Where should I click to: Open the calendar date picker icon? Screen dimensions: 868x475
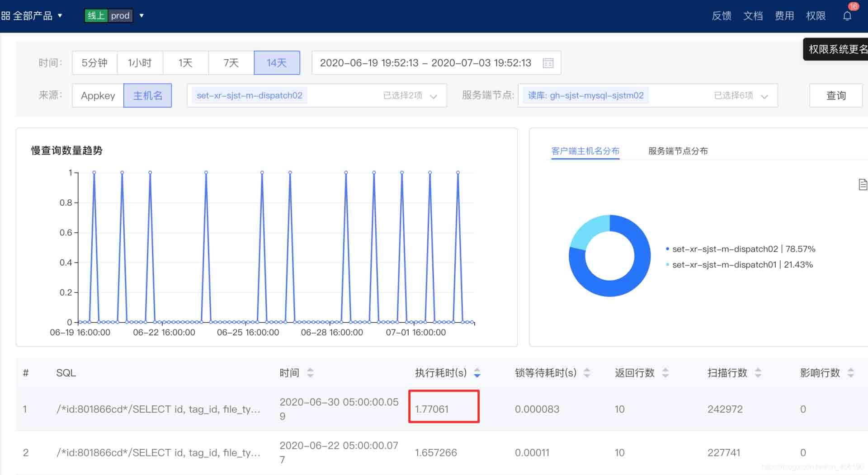point(548,63)
